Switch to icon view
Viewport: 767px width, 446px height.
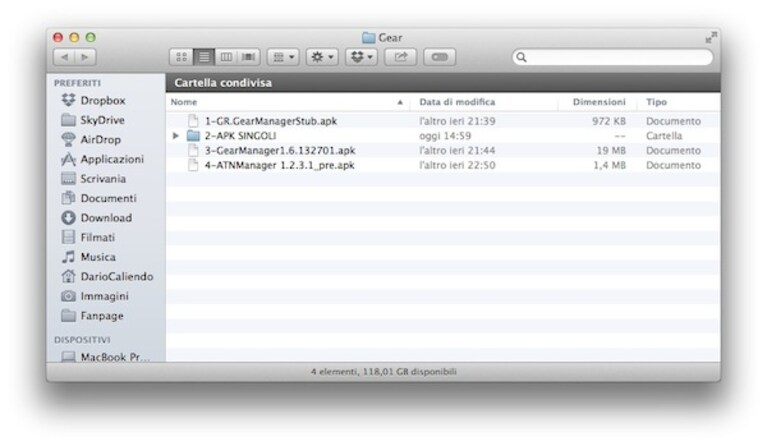(181, 57)
